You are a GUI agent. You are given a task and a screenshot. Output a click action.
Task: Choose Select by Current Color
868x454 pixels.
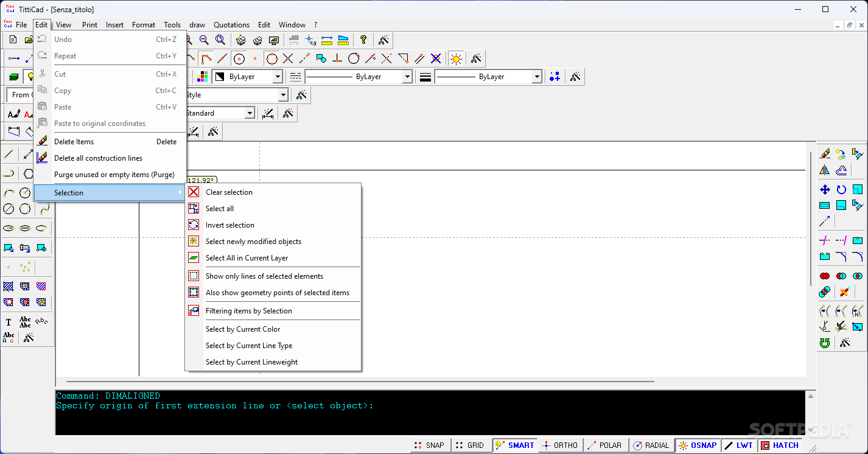point(273,329)
